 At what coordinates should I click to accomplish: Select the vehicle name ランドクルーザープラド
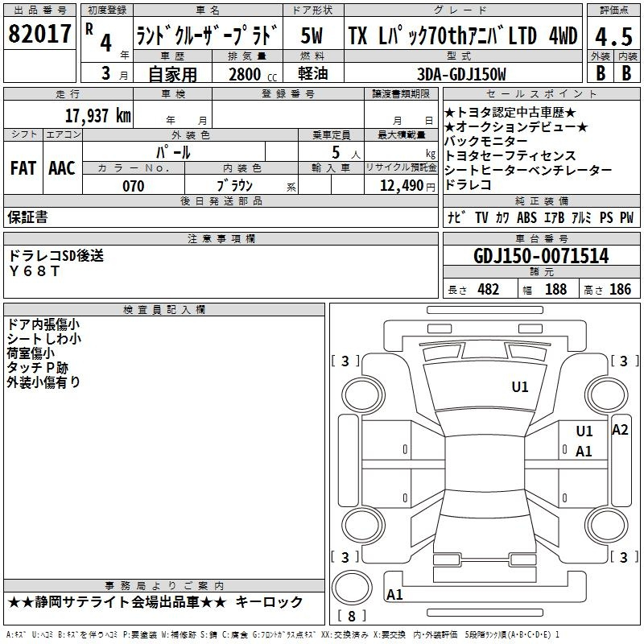click(208, 35)
